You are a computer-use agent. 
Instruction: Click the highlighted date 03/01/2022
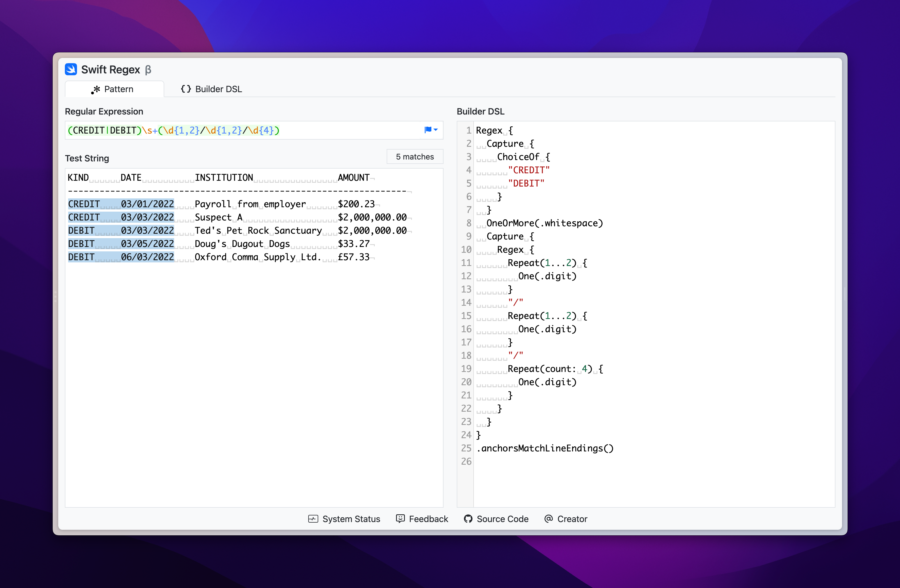[147, 204]
